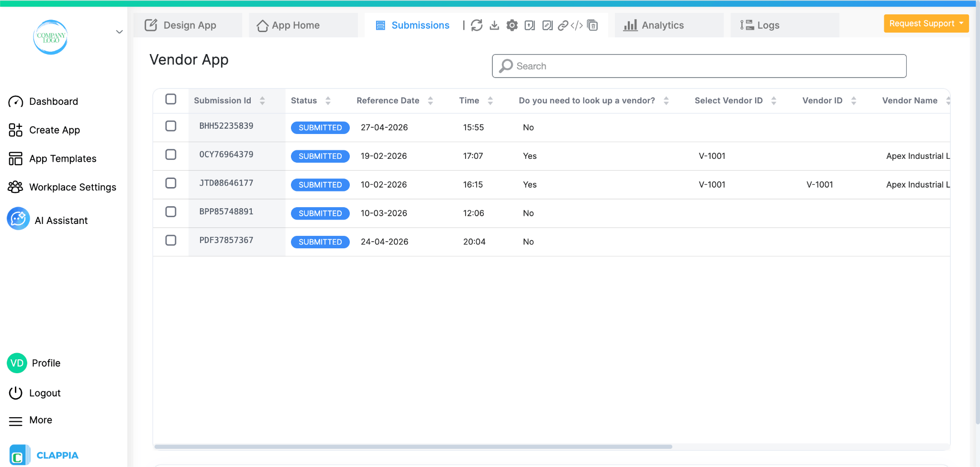The image size is (980, 467).
Task: Click the App Templates icon in sidebar
Action: click(x=16, y=158)
